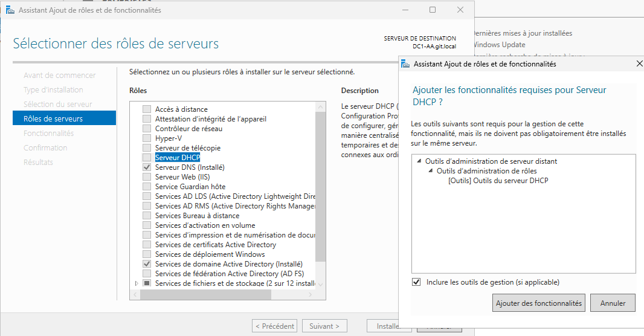644x336 pixels.
Task: Select Services AD RMS role text
Action: [x=235, y=206]
